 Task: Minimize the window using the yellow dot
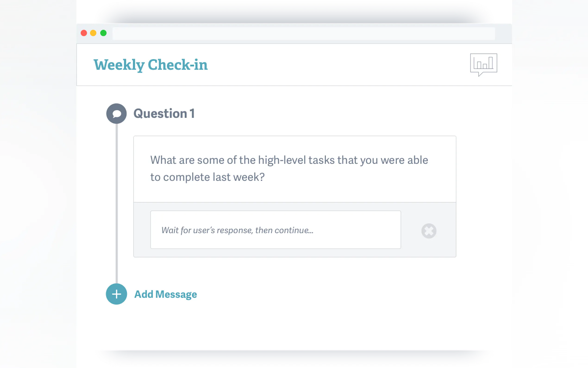(93, 33)
